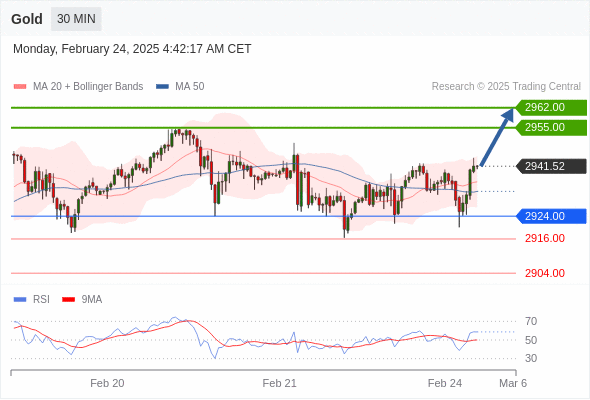Screen dimensions: 590x400
Task: Click the RSI legend label
Action: tap(41, 300)
